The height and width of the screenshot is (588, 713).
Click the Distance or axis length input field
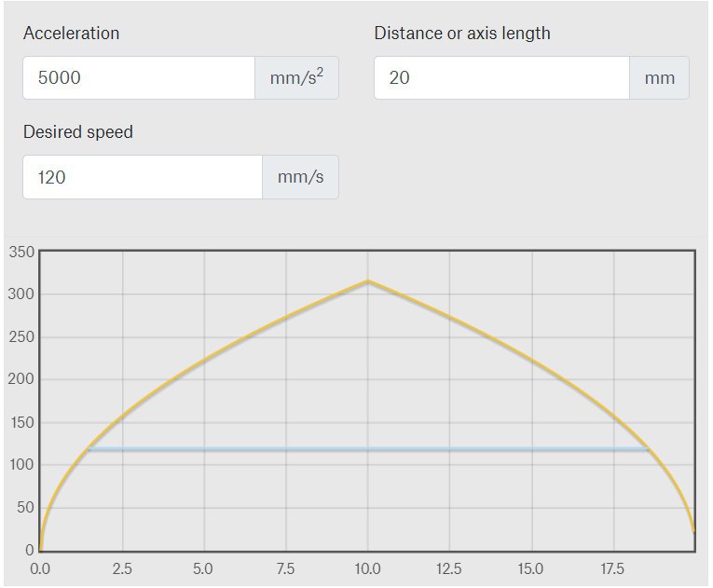501,77
